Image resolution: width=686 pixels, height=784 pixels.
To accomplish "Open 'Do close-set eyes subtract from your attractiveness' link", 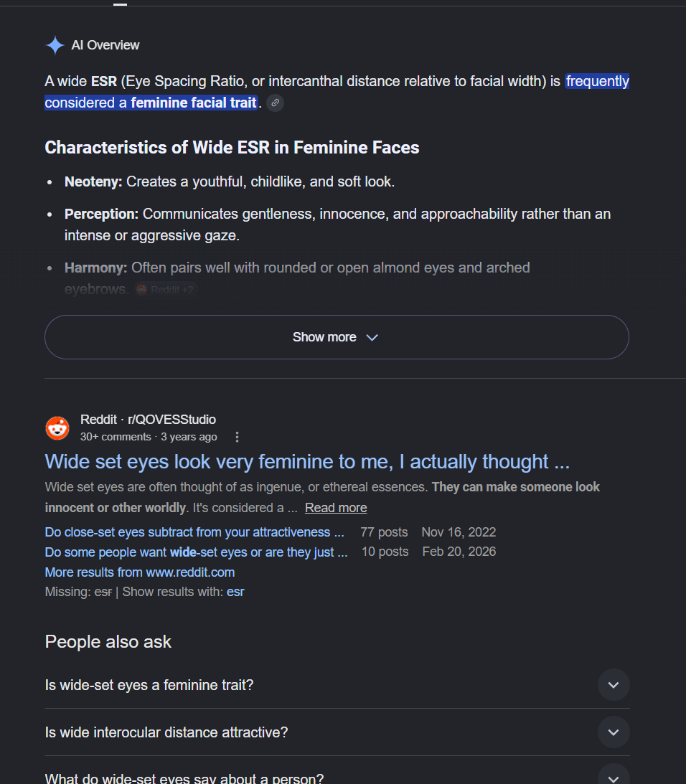I will (x=194, y=532).
